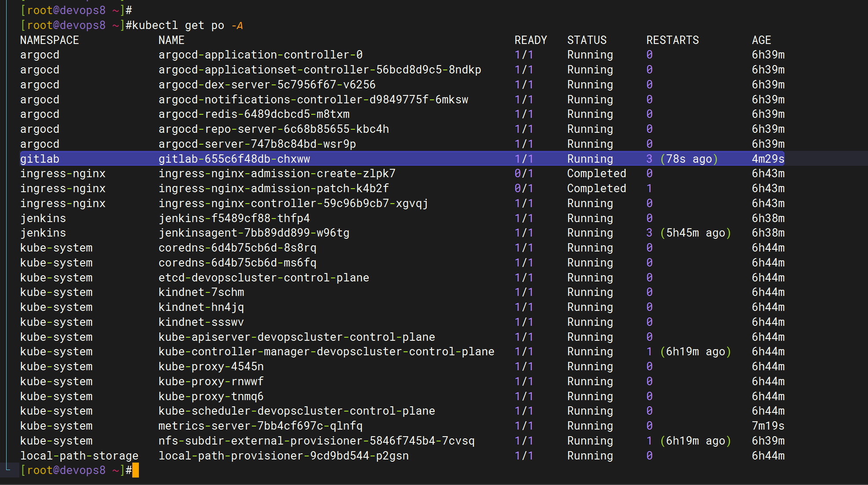Select pod kindnet-hn4jq

point(201,307)
